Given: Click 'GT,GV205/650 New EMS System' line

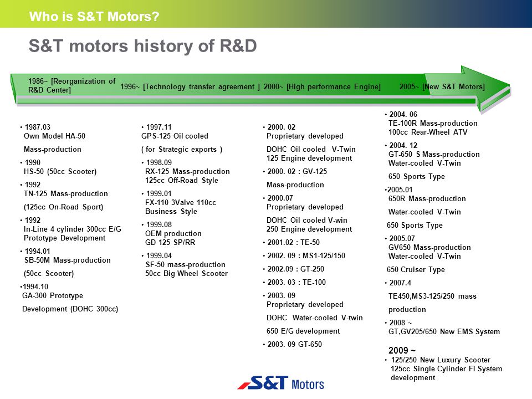Looking at the screenshot, I should (x=444, y=332).
